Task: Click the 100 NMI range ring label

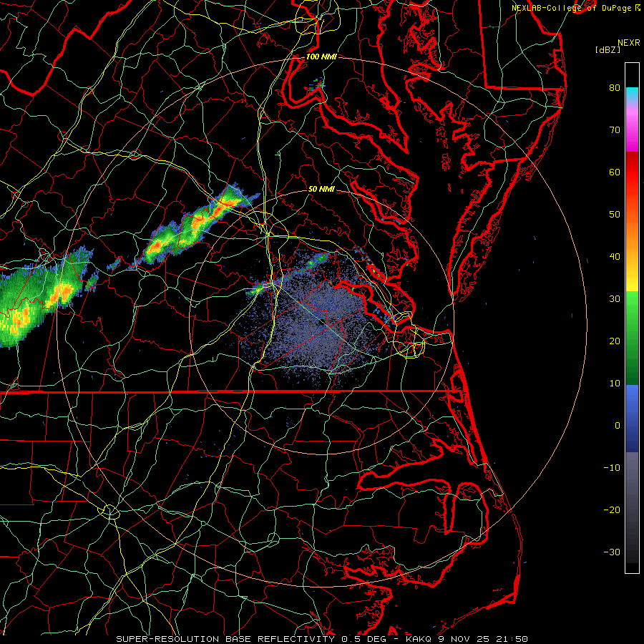Action: [321, 57]
